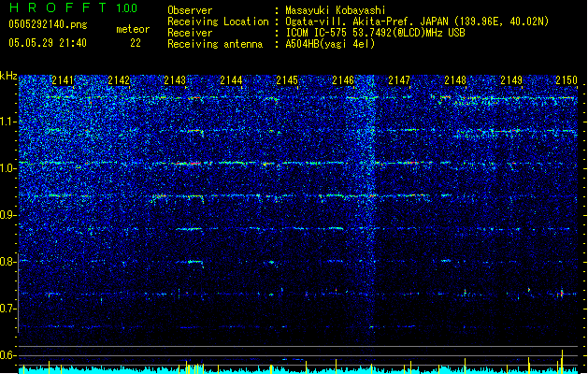Click the 2150 time marker
Image resolution: width=588 pixels, height=374 pixels.
(566, 80)
